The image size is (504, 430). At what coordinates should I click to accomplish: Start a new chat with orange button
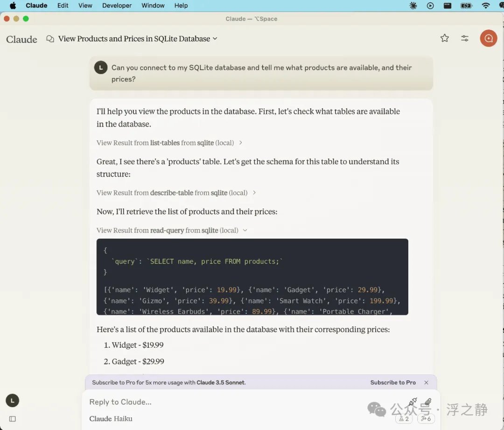pos(488,38)
